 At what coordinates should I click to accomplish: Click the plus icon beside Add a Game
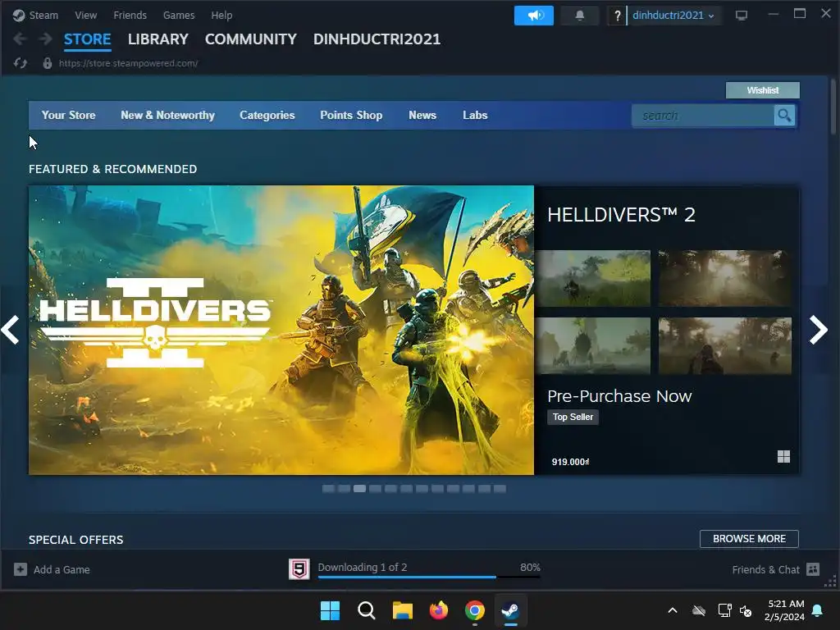coord(21,569)
